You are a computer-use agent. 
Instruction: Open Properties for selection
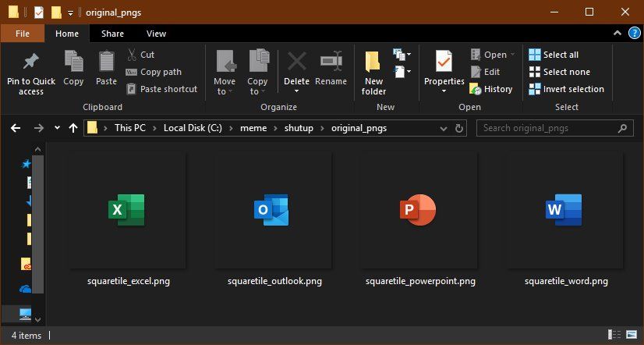[444, 67]
